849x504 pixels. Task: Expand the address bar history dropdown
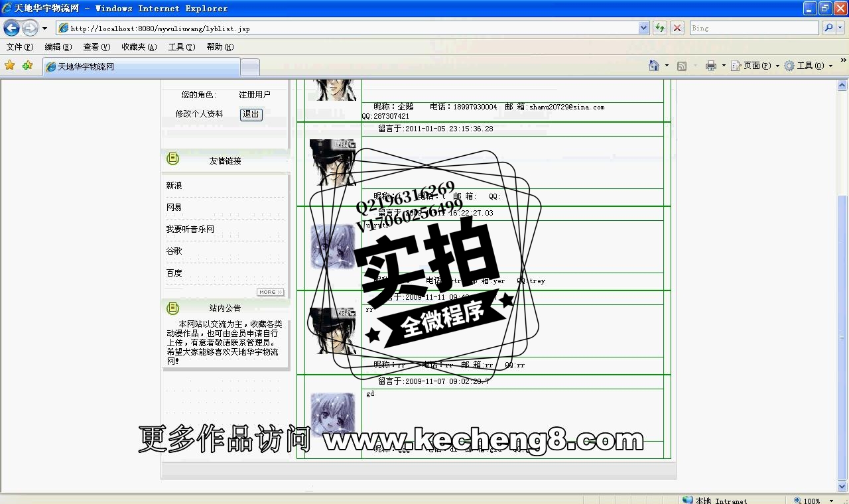click(643, 28)
